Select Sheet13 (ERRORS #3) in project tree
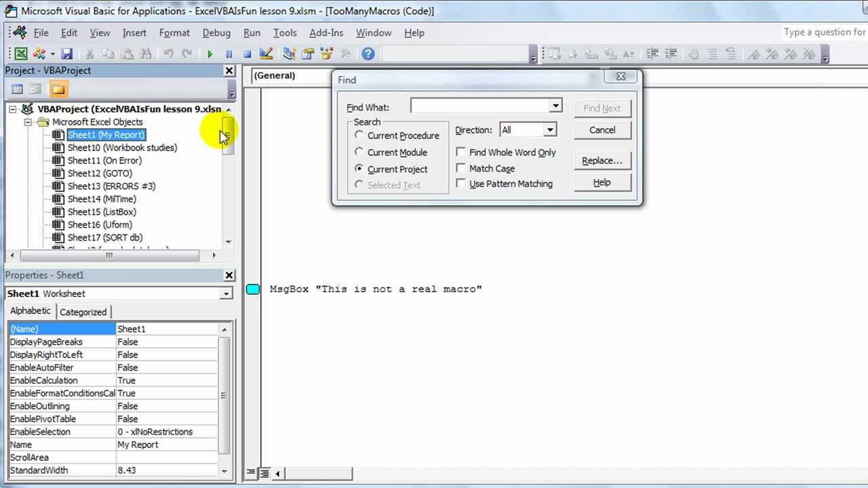Image resolution: width=868 pixels, height=488 pixels. pyautogui.click(x=111, y=186)
